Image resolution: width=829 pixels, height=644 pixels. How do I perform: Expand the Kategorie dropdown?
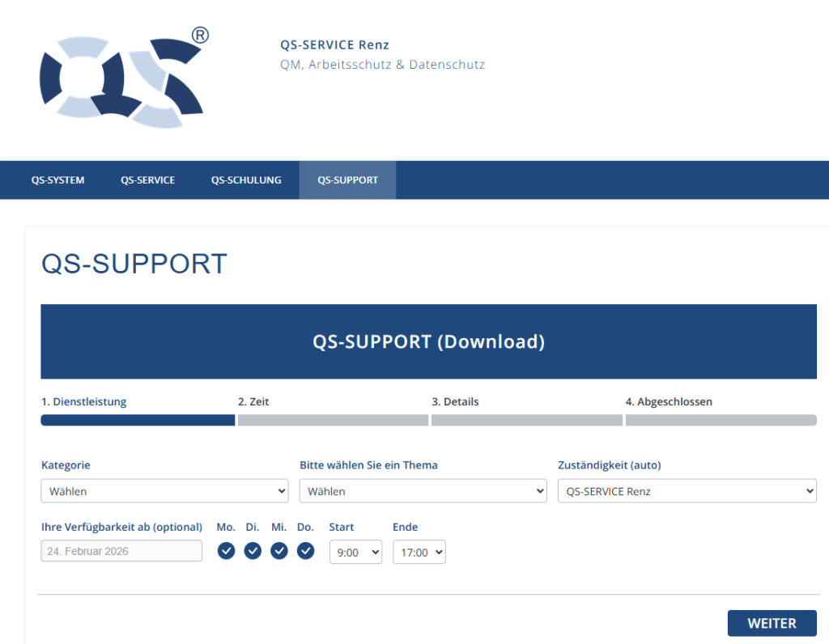coord(164,491)
